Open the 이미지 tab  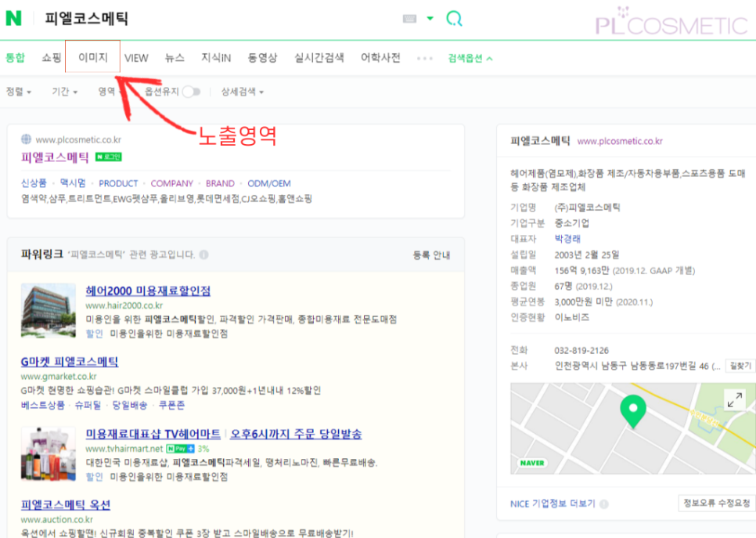click(x=93, y=57)
